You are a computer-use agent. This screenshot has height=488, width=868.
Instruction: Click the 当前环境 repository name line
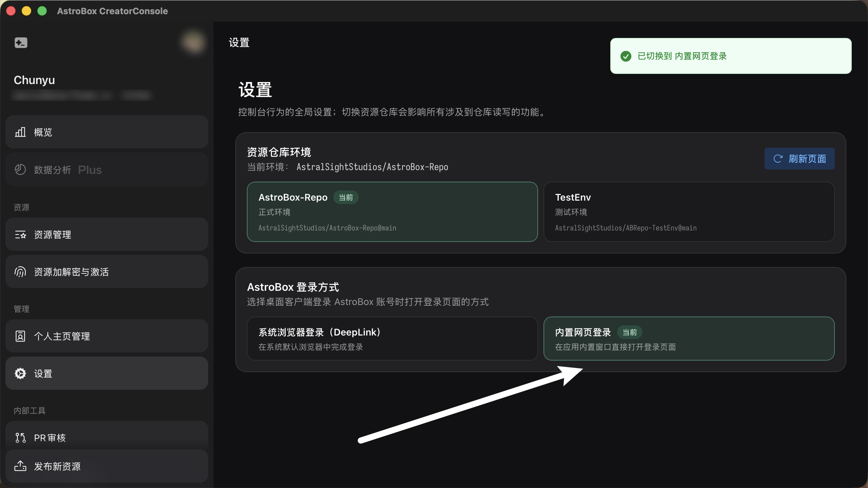[x=348, y=167]
